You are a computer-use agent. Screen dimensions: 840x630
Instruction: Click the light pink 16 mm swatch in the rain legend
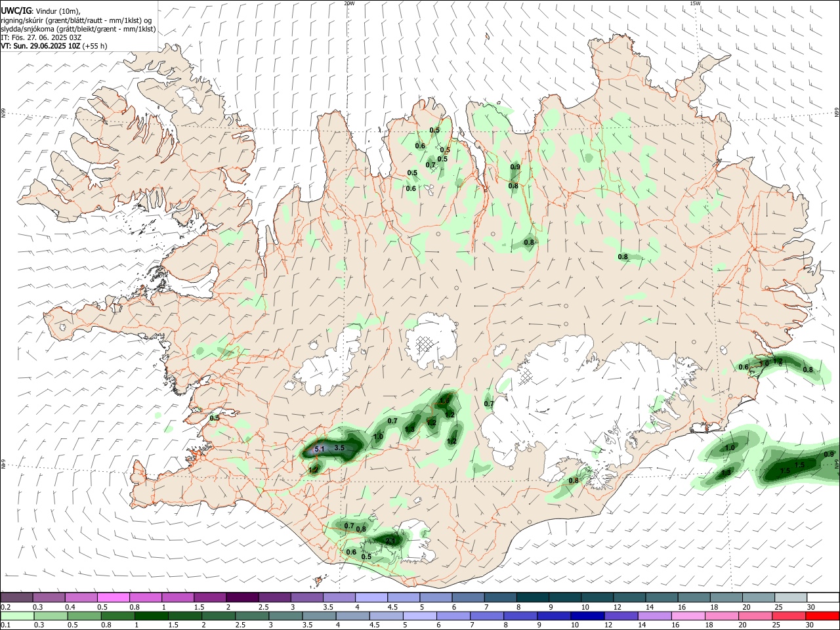coord(688,616)
